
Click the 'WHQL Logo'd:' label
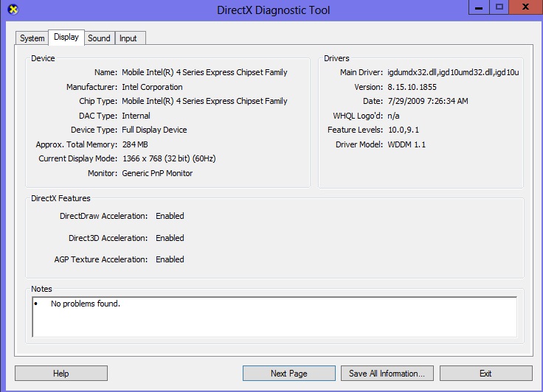(358, 116)
